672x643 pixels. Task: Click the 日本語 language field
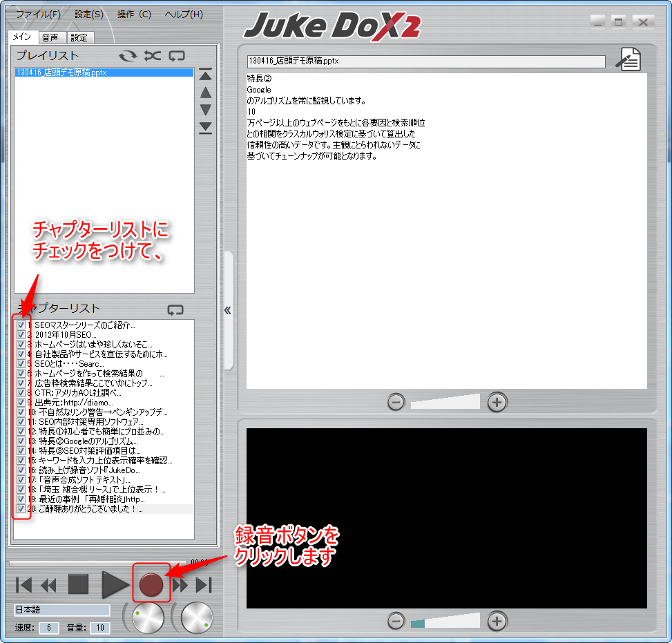tap(62, 610)
